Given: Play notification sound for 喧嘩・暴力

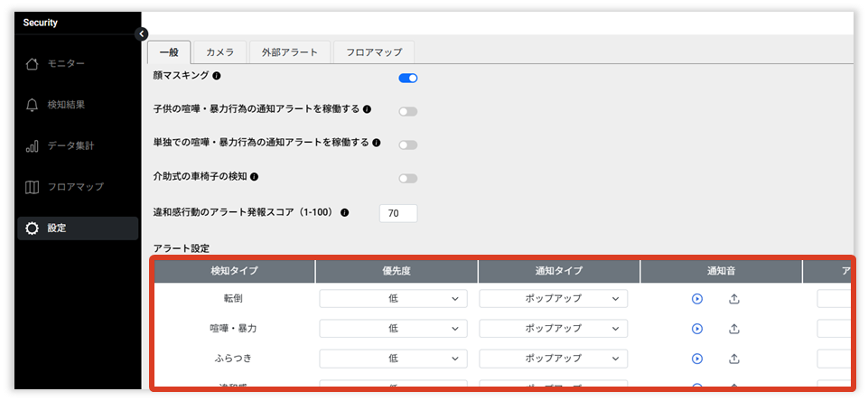Looking at the screenshot, I should 697,329.
